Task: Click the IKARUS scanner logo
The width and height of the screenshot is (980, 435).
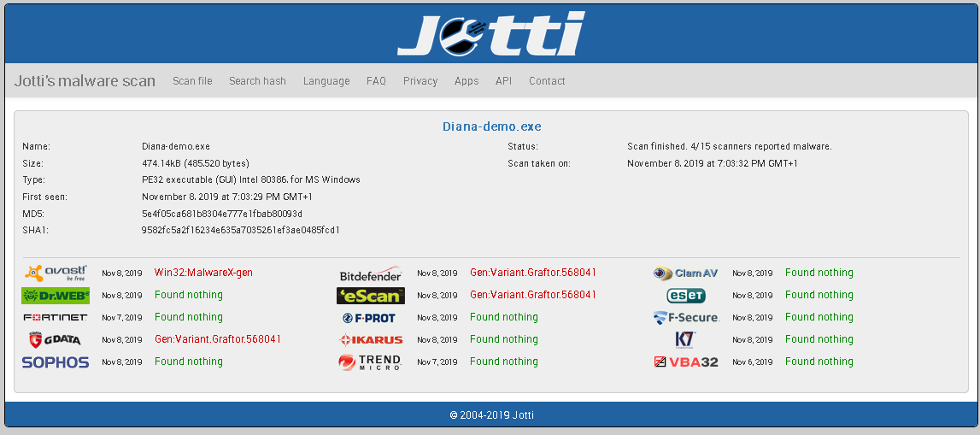Action: coord(371,340)
